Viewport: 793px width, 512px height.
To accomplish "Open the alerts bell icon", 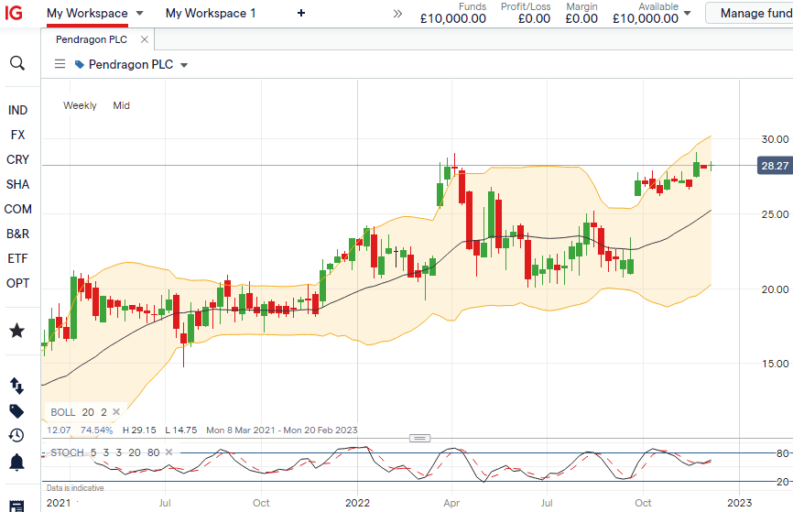I will [x=17, y=462].
